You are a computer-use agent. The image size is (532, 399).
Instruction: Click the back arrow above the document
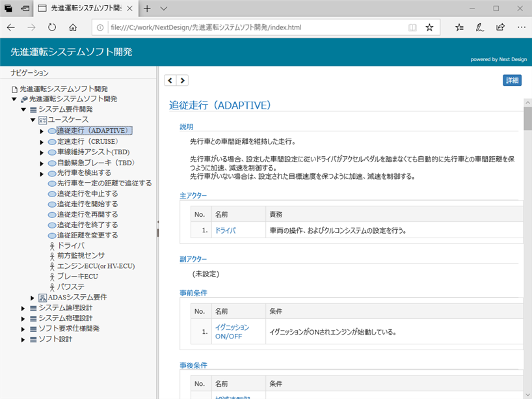pyautogui.click(x=170, y=80)
